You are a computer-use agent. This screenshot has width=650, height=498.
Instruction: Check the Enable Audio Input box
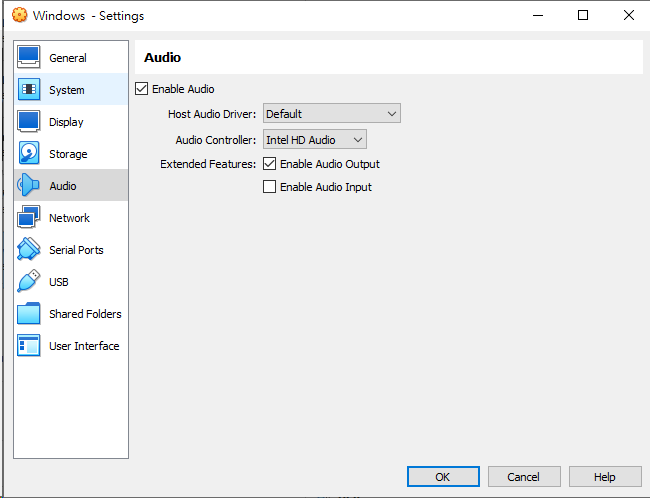click(269, 187)
